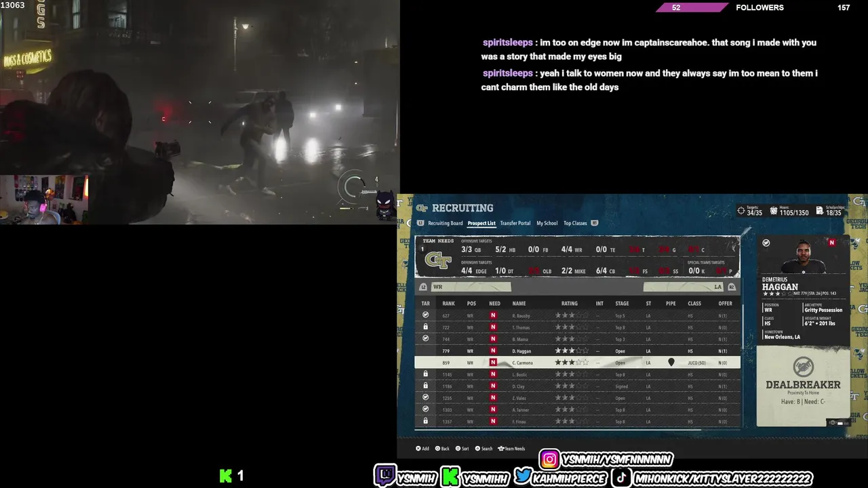Toggle target mark for A. Tanner
The width and height of the screenshot is (868, 488).
coord(426,409)
